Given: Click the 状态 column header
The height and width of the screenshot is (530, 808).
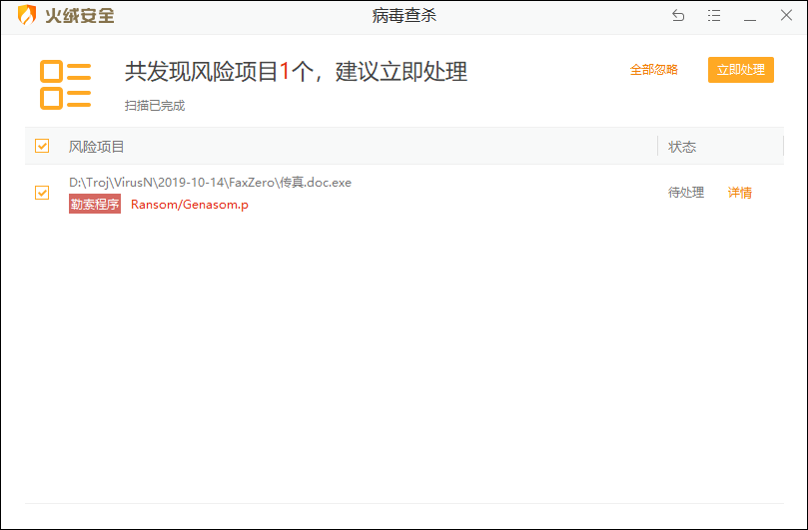Looking at the screenshot, I should click(682, 147).
